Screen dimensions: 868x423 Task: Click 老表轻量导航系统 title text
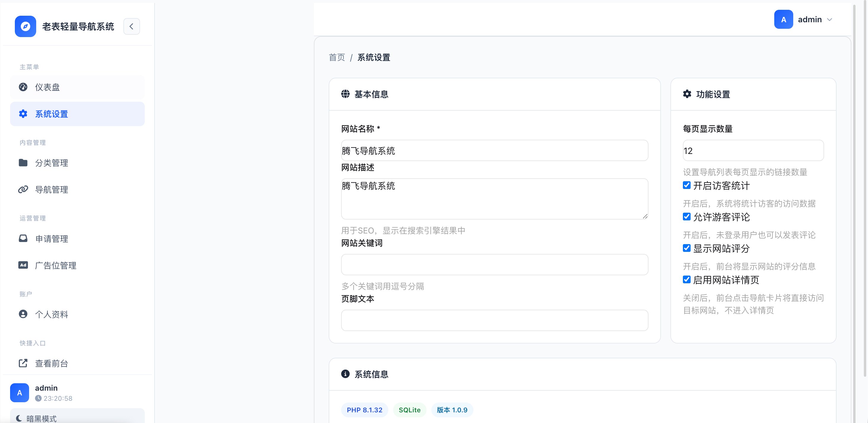(x=78, y=26)
